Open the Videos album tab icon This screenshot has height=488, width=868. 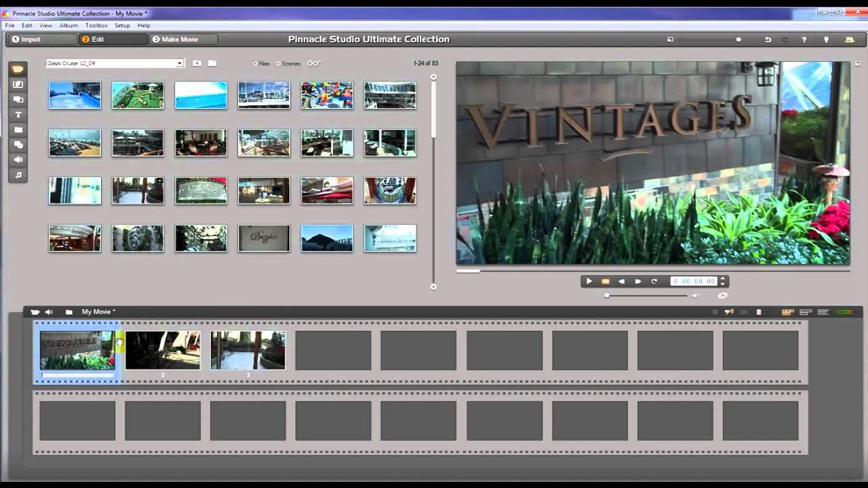click(x=18, y=69)
